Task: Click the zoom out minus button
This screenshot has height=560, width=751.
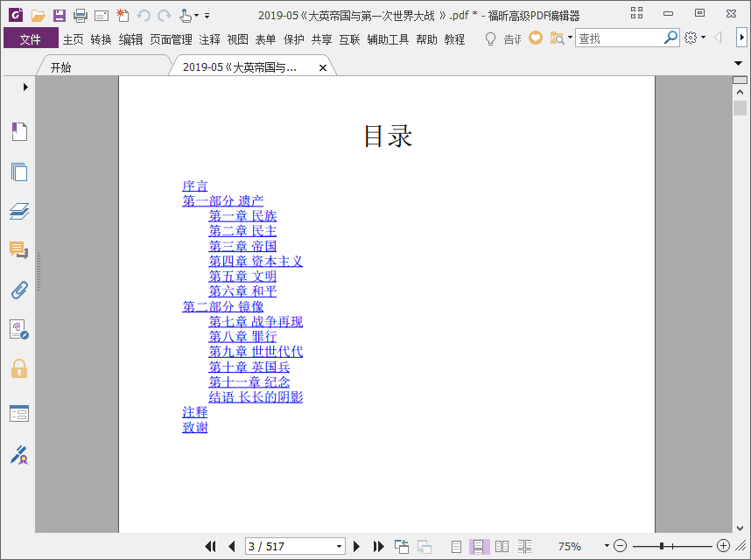Action: pyautogui.click(x=620, y=546)
